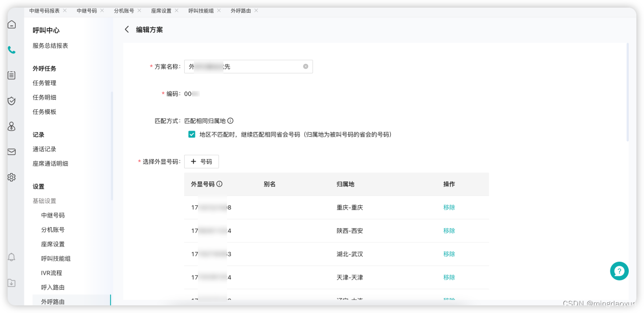Viewport: 644px width, 313px height.
Task: Open the floating help question mark bubble
Action: 619,271
